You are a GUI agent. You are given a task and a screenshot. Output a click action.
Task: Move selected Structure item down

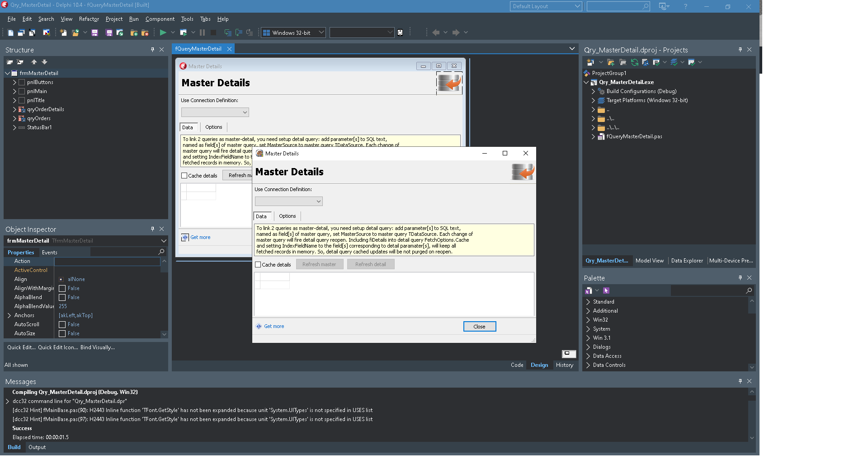coord(44,62)
